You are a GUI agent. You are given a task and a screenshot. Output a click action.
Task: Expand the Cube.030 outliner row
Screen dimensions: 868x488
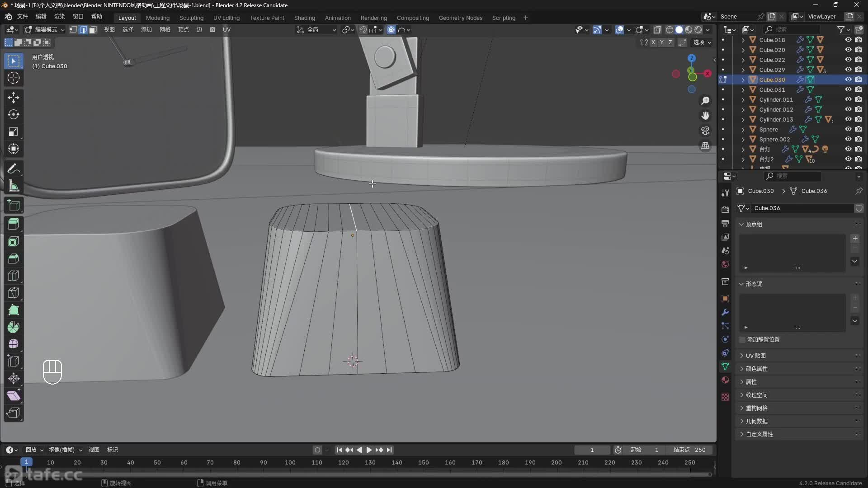(x=743, y=80)
